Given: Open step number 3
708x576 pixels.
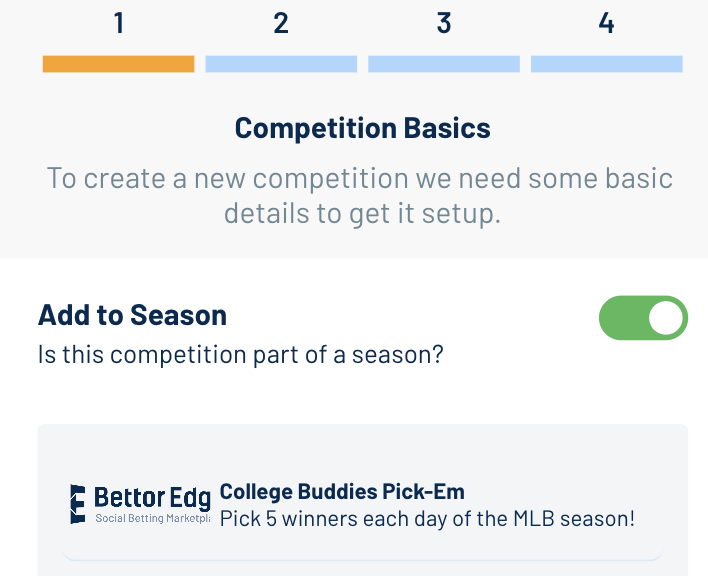Looking at the screenshot, I should [444, 23].
